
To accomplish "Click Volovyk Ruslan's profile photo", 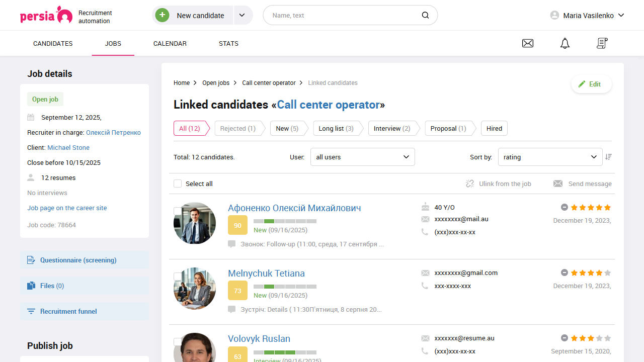I will [x=194, y=349].
